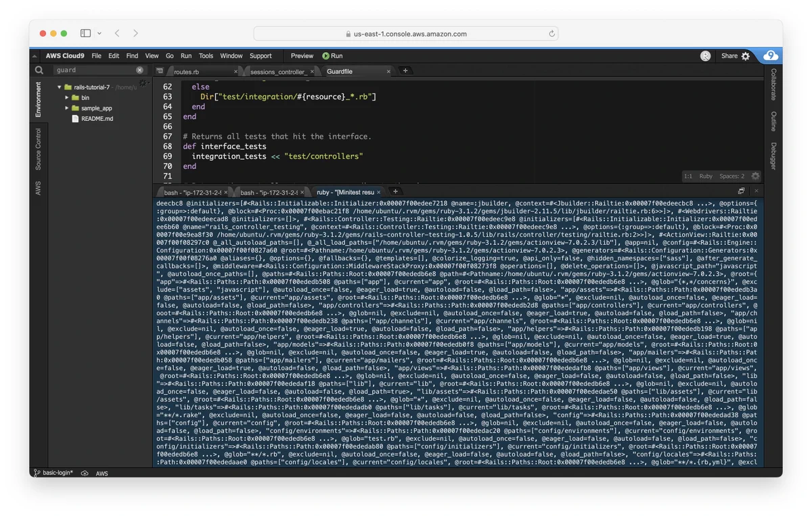Change syntax mode Ruby in status bar

click(x=706, y=176)
